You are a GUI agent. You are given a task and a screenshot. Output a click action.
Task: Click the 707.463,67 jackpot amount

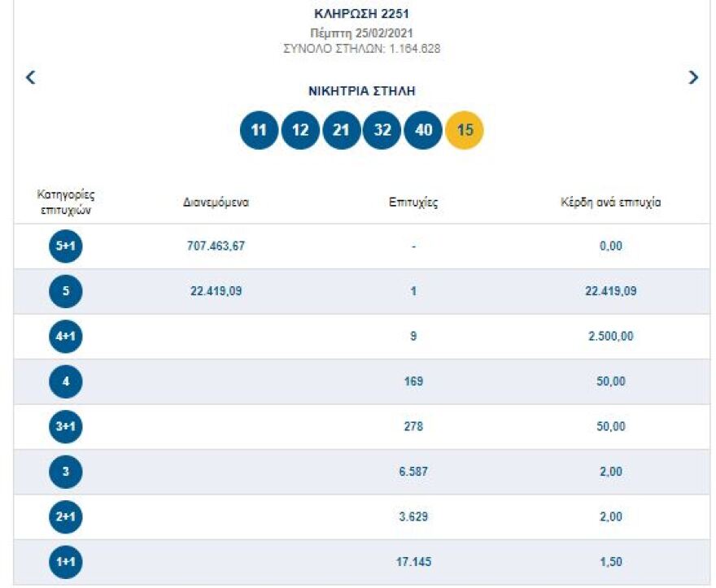(216, 246)
